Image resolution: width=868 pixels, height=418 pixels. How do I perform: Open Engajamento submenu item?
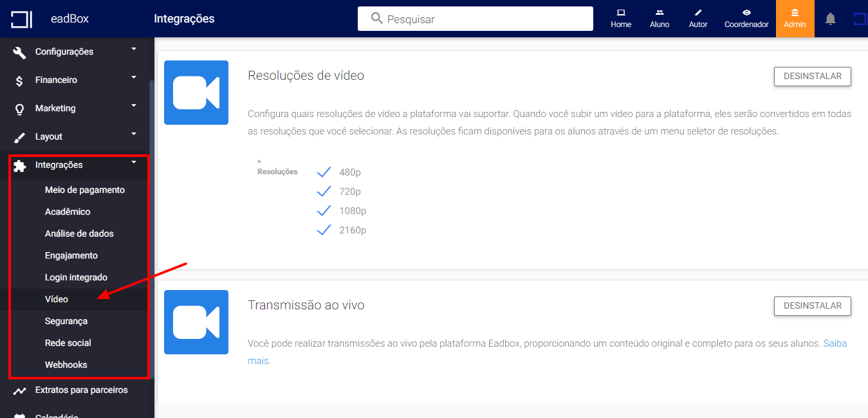[x=71, y=255]
